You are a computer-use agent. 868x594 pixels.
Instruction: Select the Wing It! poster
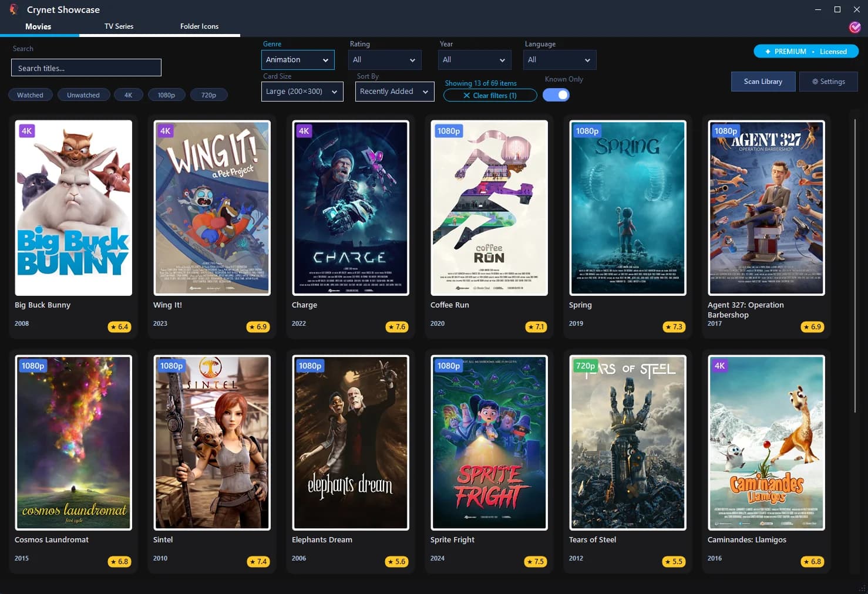212,208
